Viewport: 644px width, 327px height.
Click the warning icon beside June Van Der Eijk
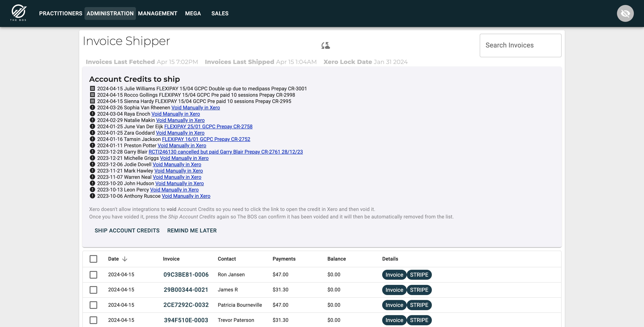click(x=92, y=126)
